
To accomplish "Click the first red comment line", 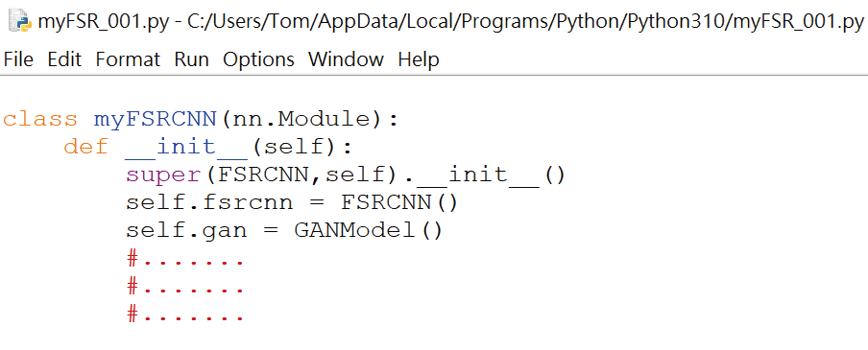I will pos(185,258).
